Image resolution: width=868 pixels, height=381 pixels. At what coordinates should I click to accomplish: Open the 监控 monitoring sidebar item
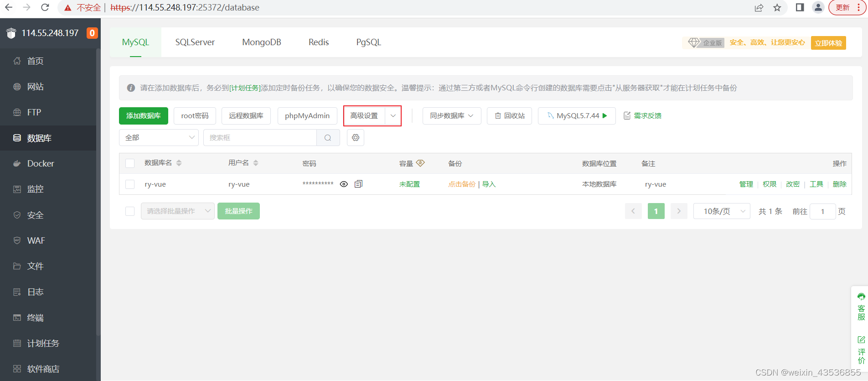pyautogui.click(x=48, y=189)
